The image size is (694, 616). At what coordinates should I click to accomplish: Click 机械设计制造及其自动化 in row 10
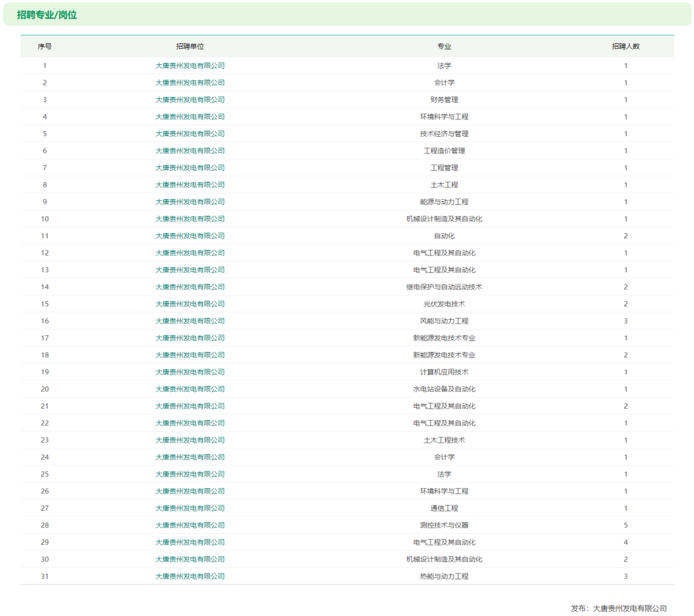point(445,219)
